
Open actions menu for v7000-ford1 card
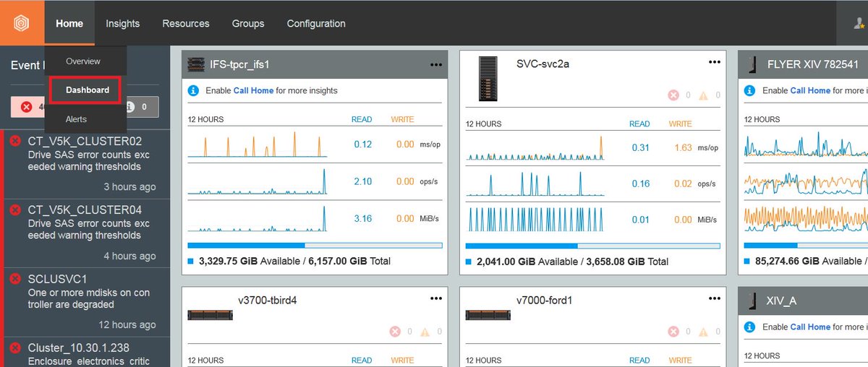tap(715, 298)
